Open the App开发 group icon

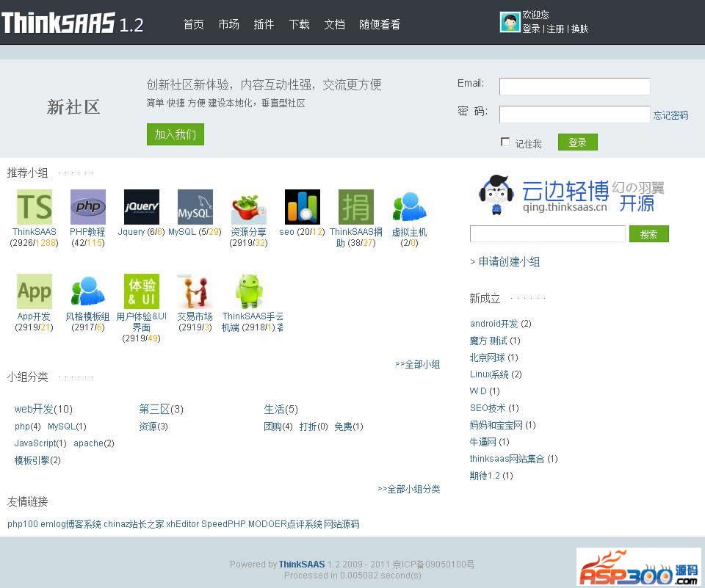pyautogui.click(x=35, y=291)
